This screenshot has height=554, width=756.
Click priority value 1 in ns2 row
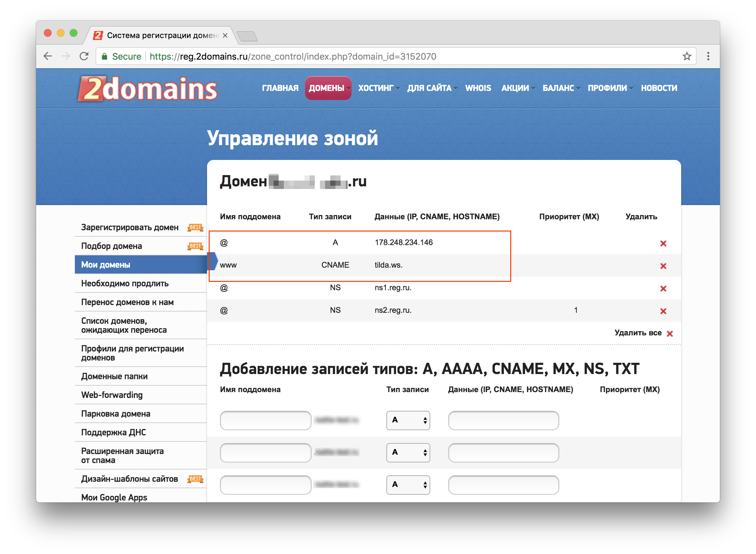pyautogui.click(x=576, y=310)
